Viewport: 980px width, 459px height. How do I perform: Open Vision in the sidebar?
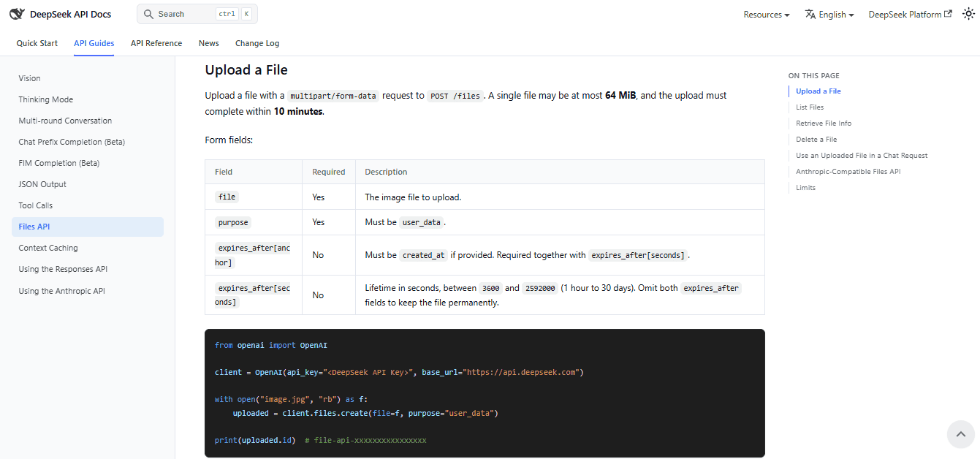[88, 78]
